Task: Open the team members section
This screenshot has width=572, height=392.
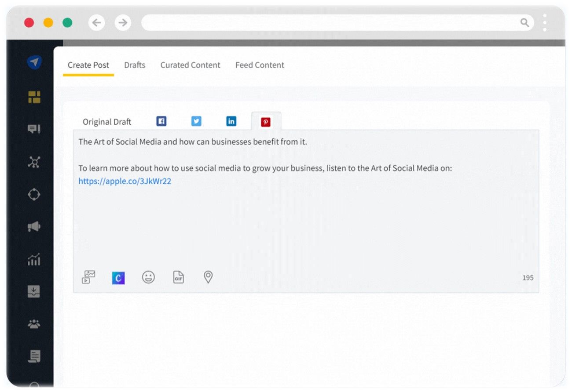Action: click(x=34, y=324)
